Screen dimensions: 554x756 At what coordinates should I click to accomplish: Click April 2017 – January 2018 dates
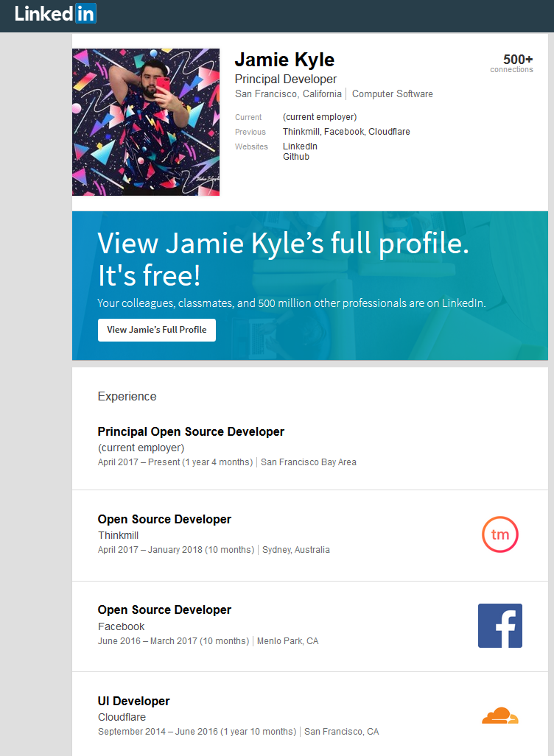tap(175, 550)
